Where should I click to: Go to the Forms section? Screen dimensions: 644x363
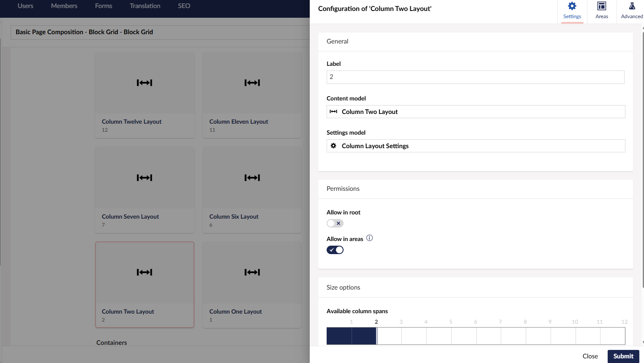click(x=104, y=6)
